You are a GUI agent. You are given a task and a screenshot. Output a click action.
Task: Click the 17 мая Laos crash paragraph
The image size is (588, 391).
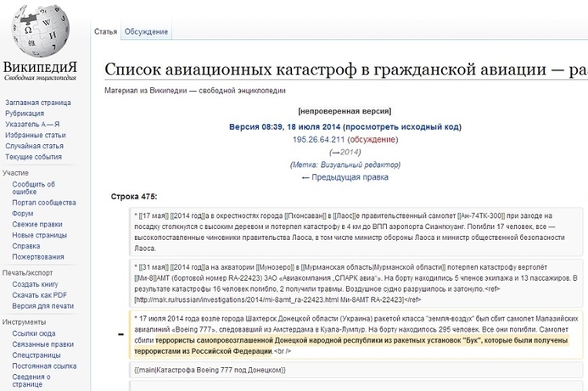point(356,232)
